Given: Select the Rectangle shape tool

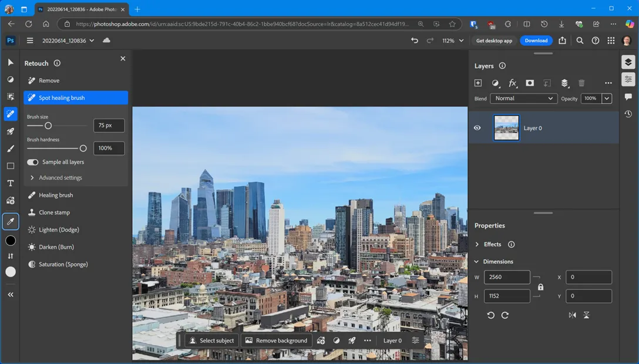Looking at the screenshot, I should click(x=11, y=166).
